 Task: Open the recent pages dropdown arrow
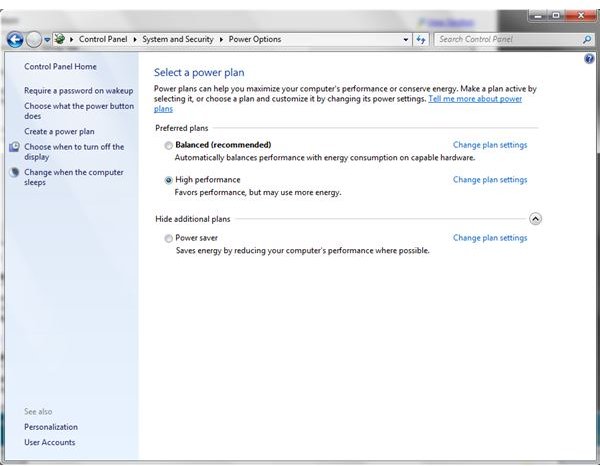click(47, 39)
